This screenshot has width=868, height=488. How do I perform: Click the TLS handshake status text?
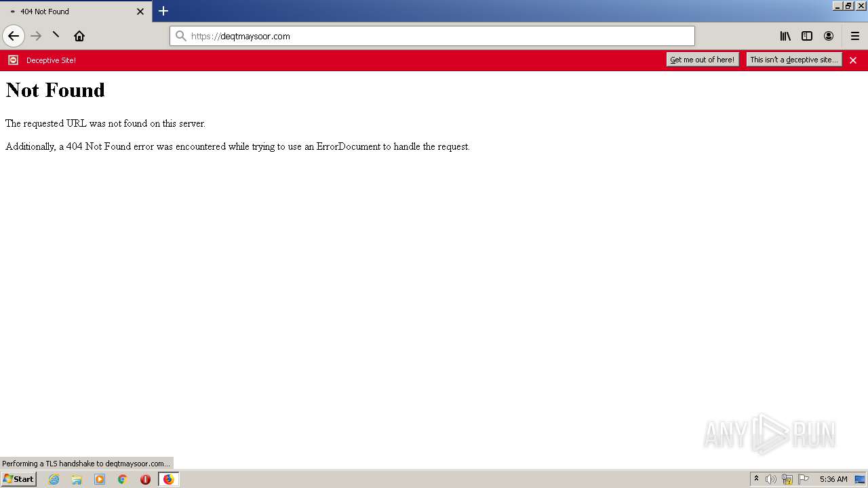86,464
